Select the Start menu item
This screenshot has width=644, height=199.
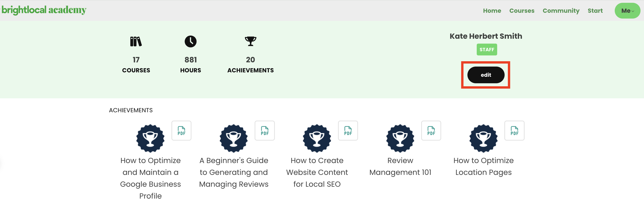pyautogui.click(x=595, y=11)
